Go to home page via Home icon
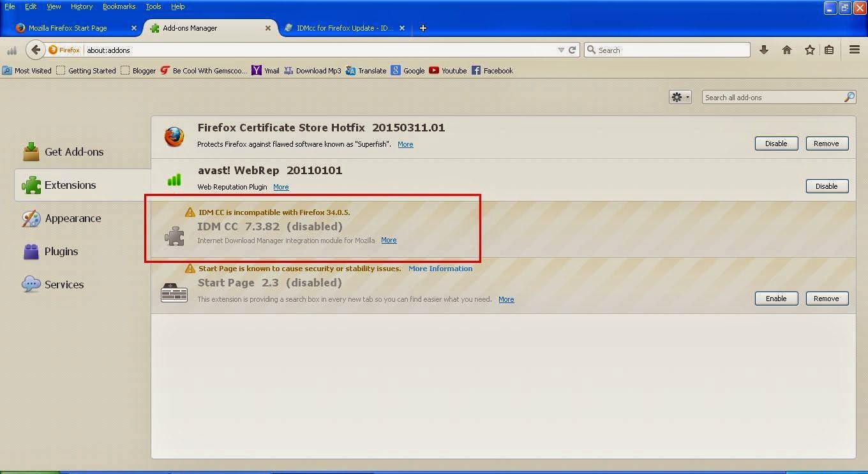This screenshot has width=868, height=474. point(787,49)
